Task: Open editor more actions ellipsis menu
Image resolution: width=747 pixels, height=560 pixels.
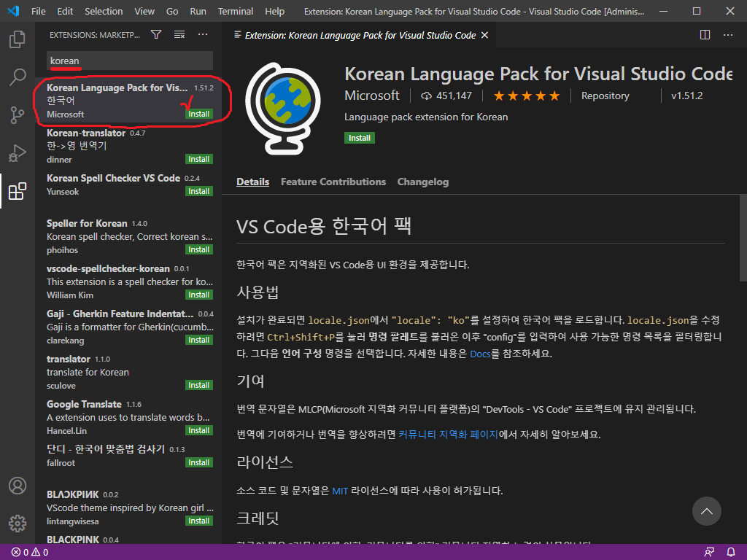Action: [x=728, y=34]
